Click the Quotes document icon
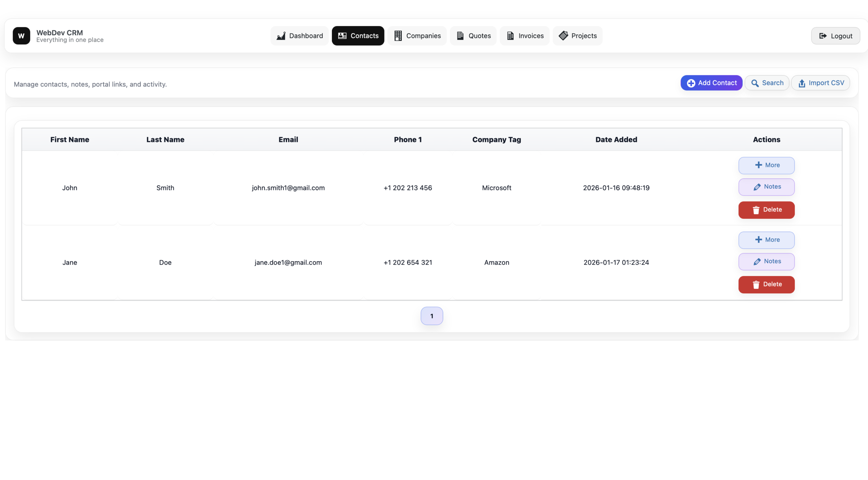Viewport: 868px width, 480px height. 460,36
